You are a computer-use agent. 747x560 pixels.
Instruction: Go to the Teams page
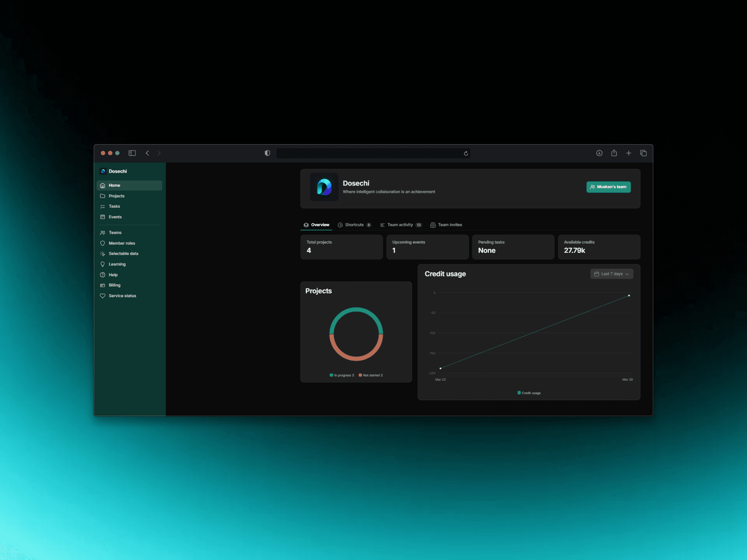[x=115, y=233]
